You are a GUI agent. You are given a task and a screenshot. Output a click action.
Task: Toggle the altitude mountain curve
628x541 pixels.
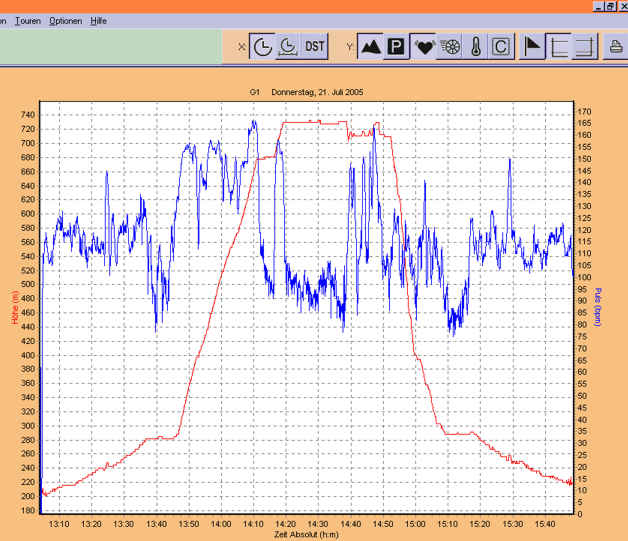(371, 46)
